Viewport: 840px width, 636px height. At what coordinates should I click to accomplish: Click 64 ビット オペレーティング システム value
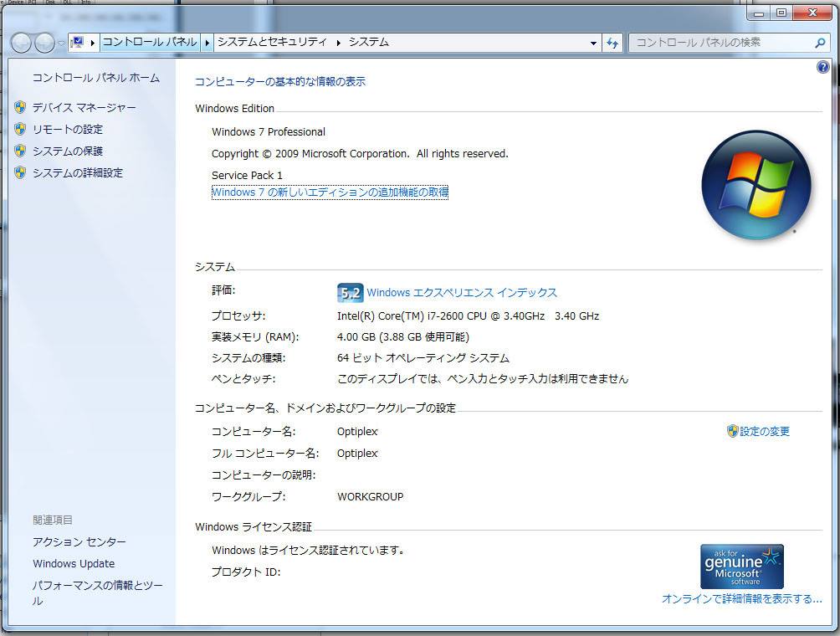point(423,358)
